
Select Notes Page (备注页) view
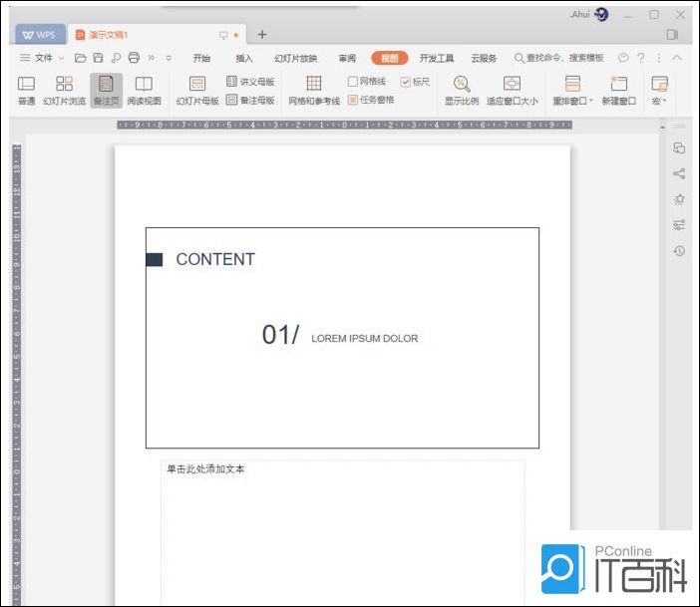coord(107,91)
